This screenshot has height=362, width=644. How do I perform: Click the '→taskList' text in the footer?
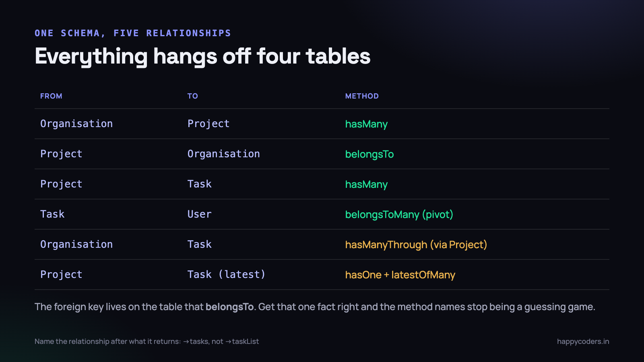242,341
